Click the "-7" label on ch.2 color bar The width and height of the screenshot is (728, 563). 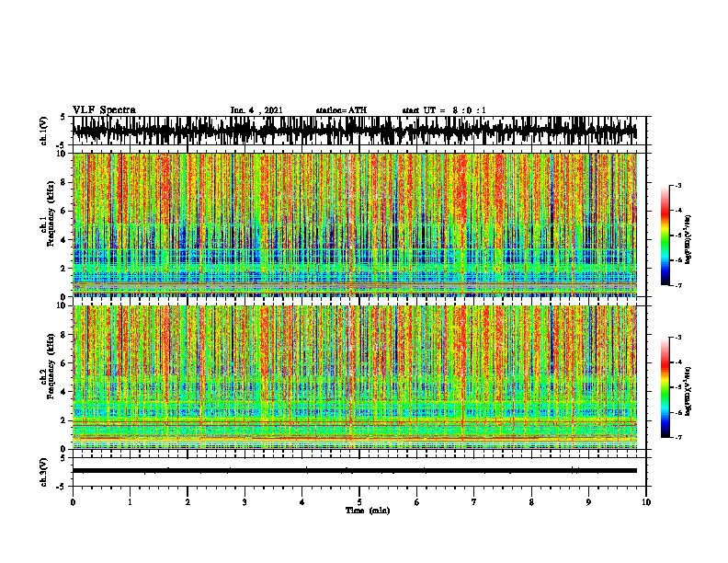(678, 438)
